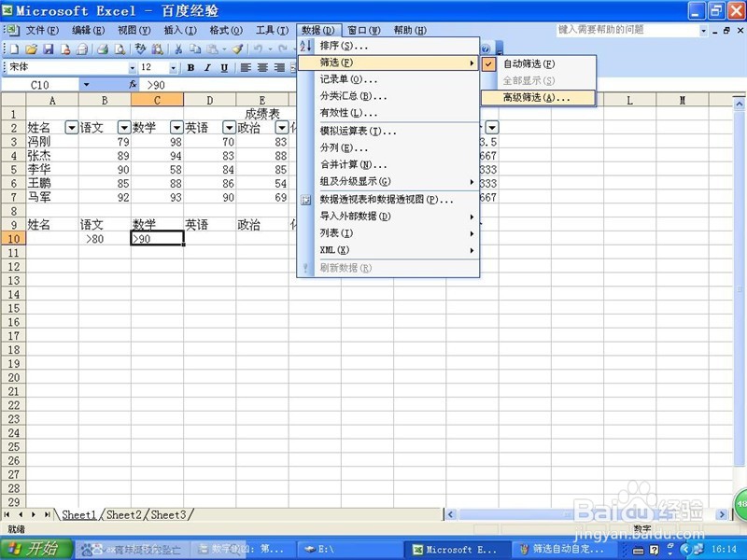
Task: Paste with the clipboard icon
Action: coord(212,49)
